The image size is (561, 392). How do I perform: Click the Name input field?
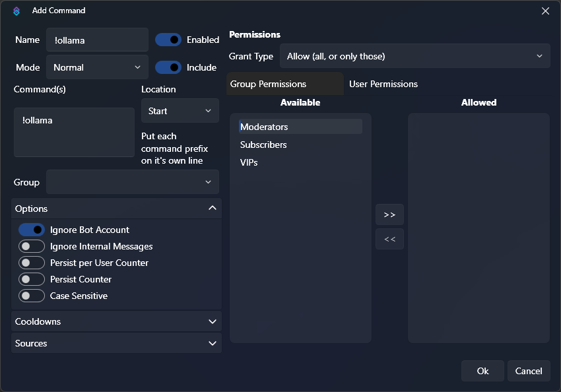[x=98, y=40]
